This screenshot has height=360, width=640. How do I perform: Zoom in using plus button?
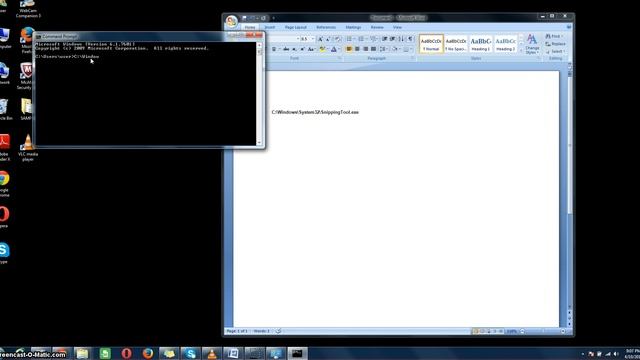tap(563, 331)
